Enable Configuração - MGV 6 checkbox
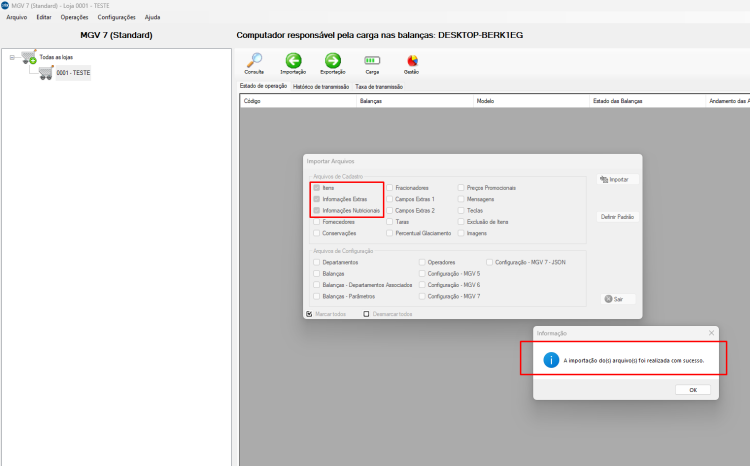Viewport: 750px width, 466px height. 422,285
